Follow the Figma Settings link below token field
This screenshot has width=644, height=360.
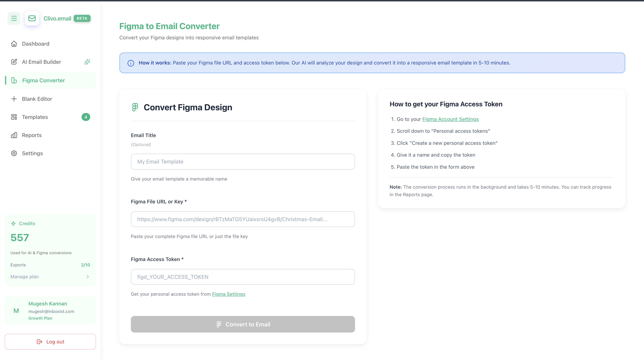tap(229, 294)
